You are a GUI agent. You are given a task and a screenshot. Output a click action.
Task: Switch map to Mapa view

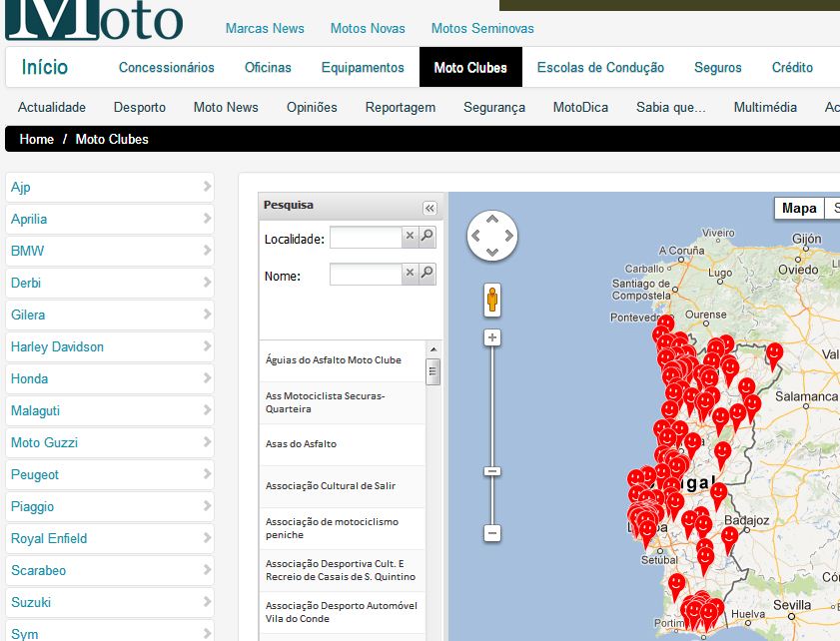point(799,209)
